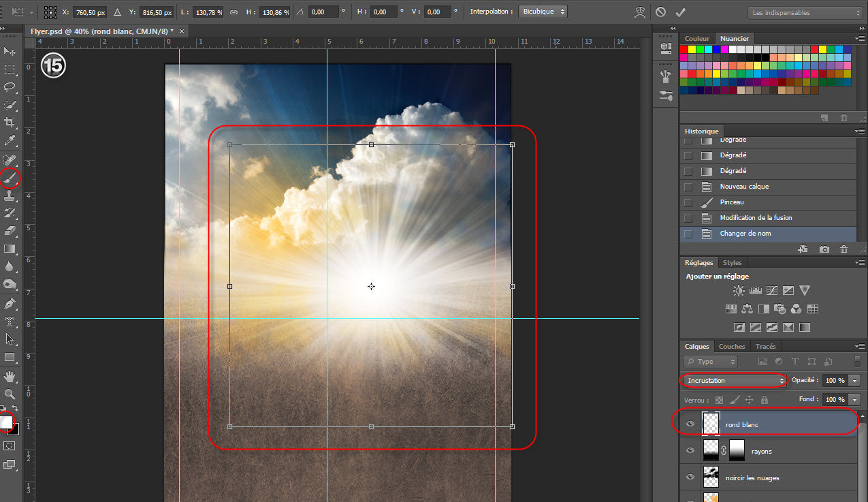Select the Hand tool
Screen dimensions: 868x502
click(10, 376)
